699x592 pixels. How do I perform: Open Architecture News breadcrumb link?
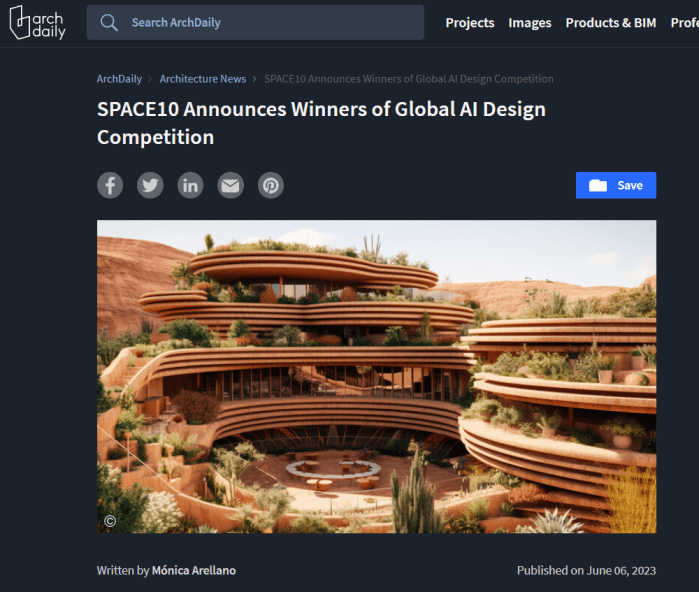[x=203, y=79]
